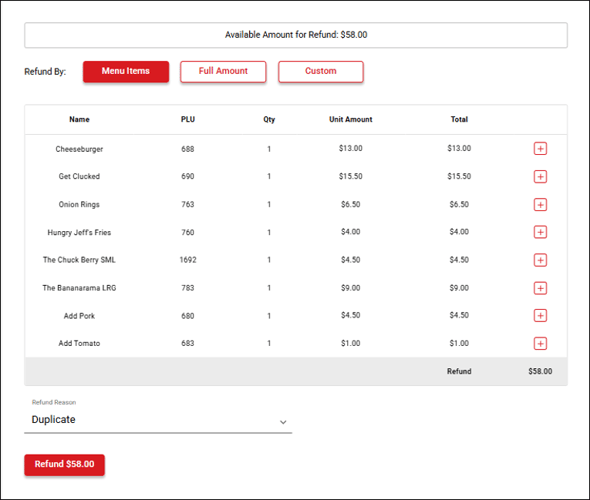Click plus icon on Hungry Jeff's Fries row

(540, 232)
